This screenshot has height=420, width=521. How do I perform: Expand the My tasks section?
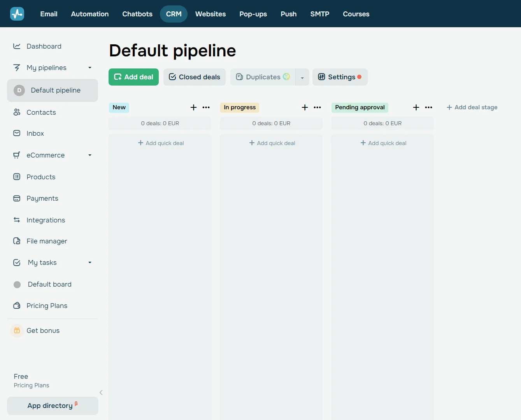[x=90, y=262]
